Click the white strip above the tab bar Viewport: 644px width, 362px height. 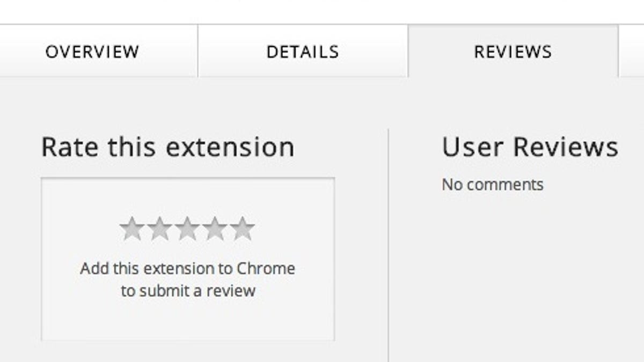pos(322,11)
